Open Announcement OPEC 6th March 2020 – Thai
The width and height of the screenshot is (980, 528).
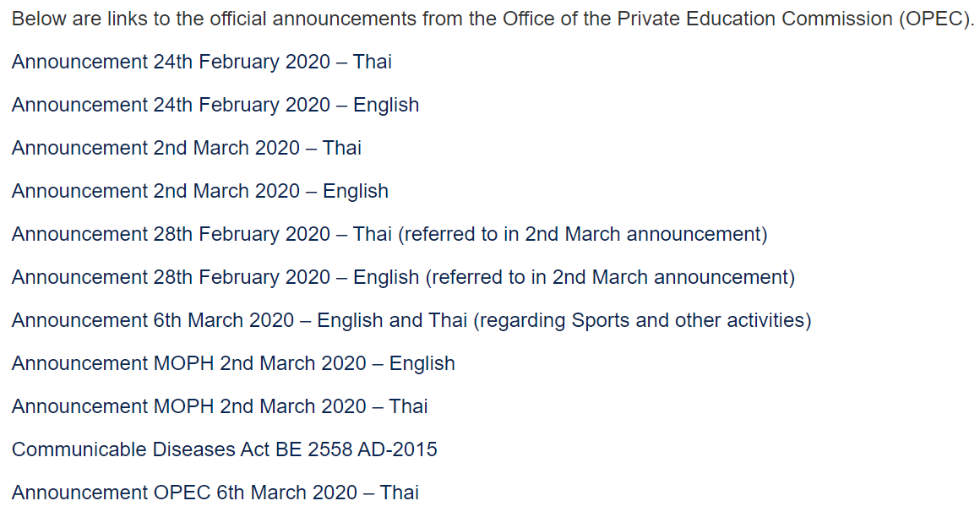(x=215, y=493)
